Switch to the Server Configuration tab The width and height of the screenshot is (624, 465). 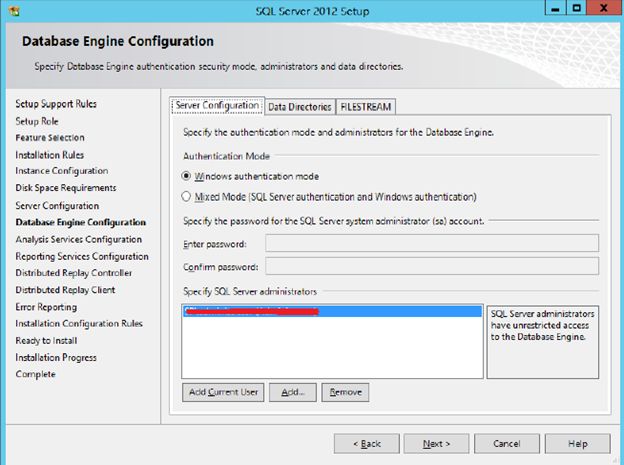[217, 106]
